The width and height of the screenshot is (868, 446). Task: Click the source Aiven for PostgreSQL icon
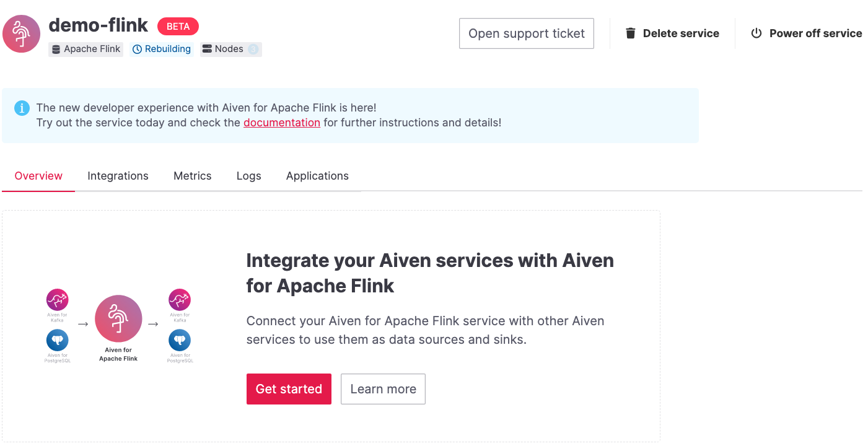tap(58, 341)
